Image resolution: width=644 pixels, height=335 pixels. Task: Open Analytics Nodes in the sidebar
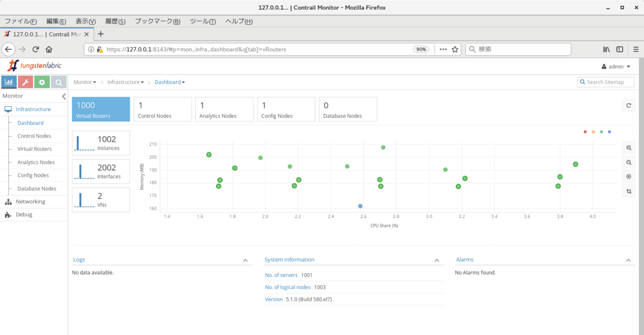pyautogui.click(x=36, y=162)
